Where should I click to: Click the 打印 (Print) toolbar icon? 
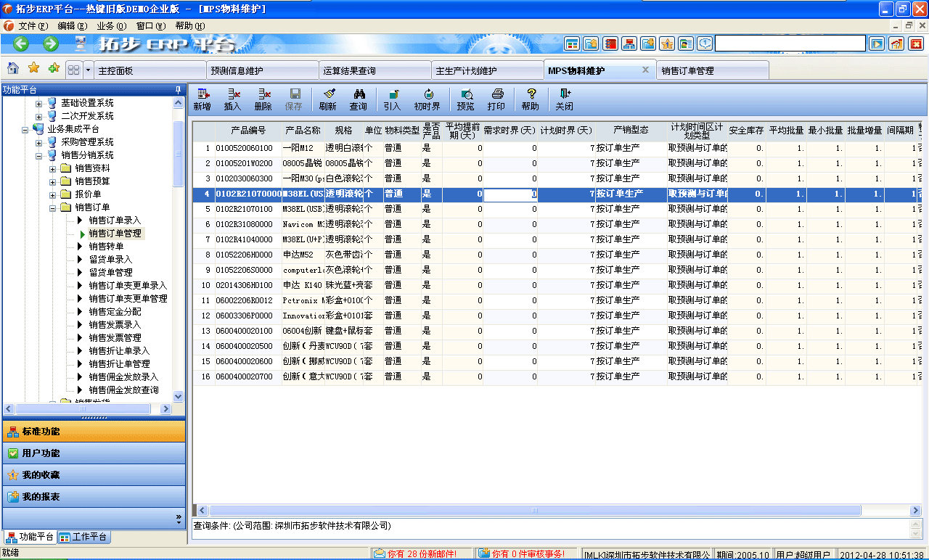pyautogui.click(x=496, y=99)
